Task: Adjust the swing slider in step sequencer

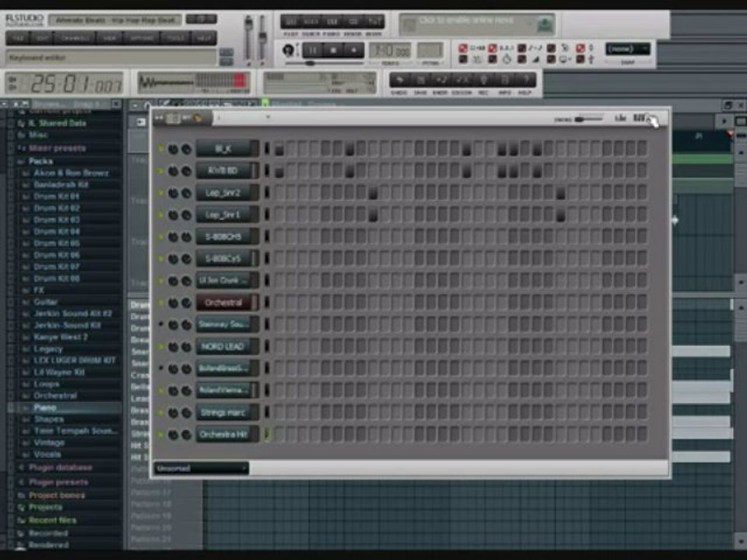Action: pyautogui.click(x=588, y=118)
